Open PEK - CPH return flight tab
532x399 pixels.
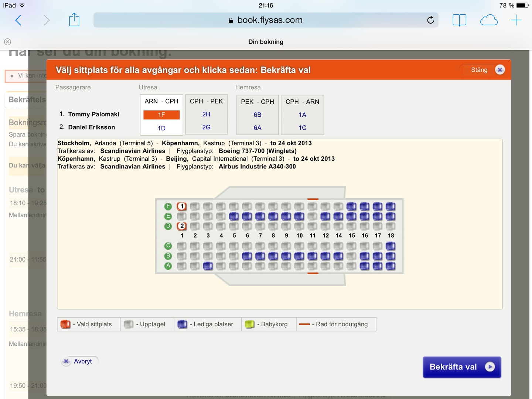point(258,102)
